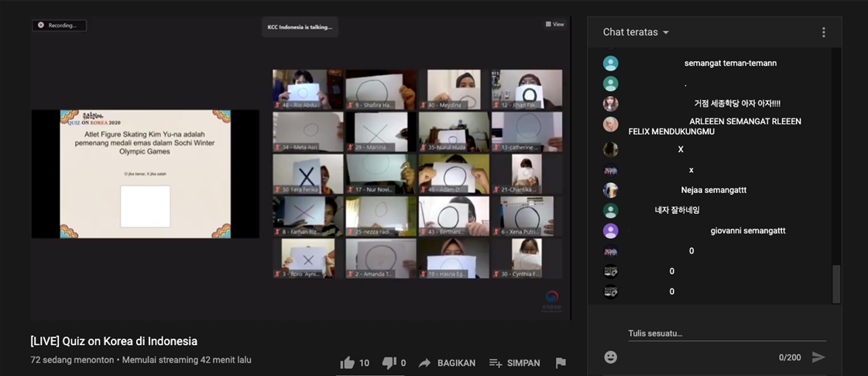Click the report flag icon
The height and width of the screenshot is (376, 868).
coord(561,363)
